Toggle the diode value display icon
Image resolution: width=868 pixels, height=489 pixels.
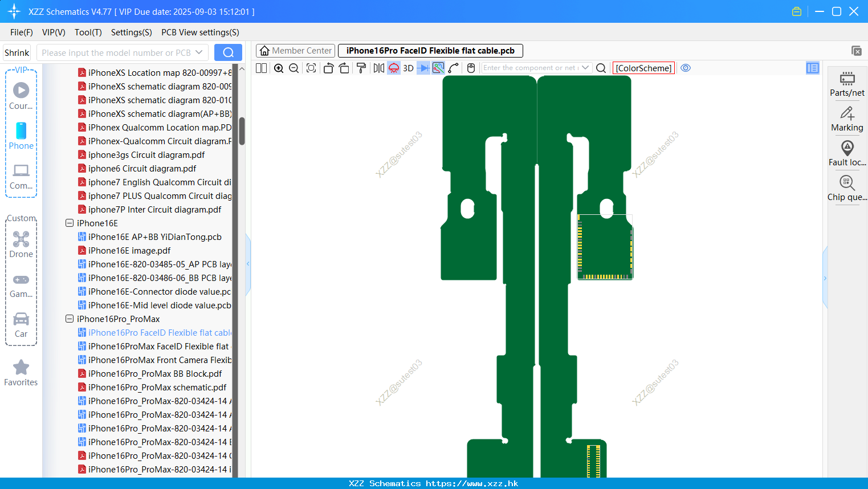[423, 68]
